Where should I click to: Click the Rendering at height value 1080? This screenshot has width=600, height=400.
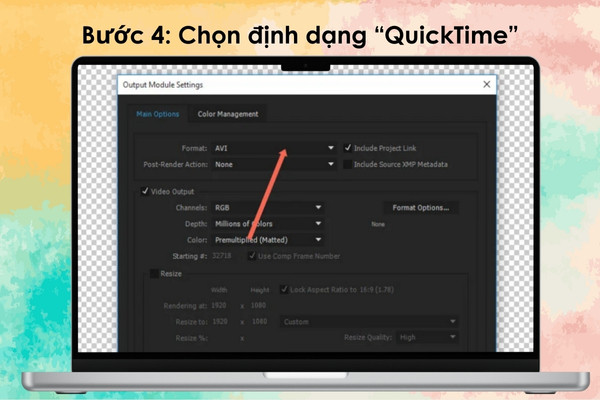[258, 305]
